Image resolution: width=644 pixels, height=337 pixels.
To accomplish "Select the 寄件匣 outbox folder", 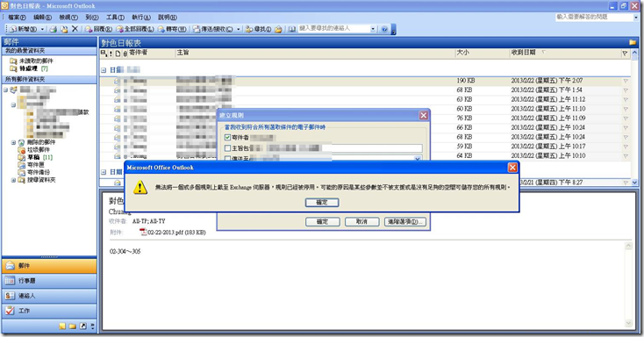I will click(x=36, y=165).
